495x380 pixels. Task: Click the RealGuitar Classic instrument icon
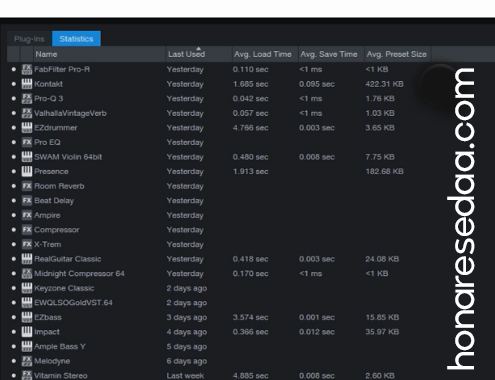pos(27,259)
